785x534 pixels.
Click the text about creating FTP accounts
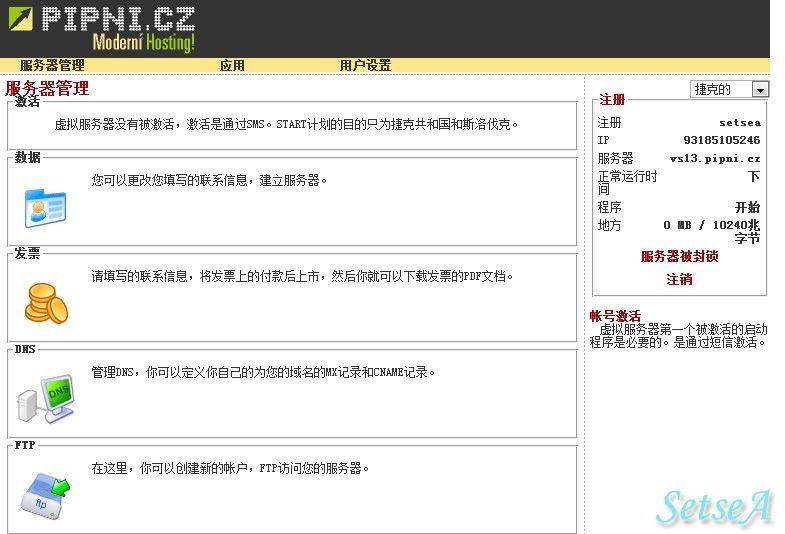point(230,468)
